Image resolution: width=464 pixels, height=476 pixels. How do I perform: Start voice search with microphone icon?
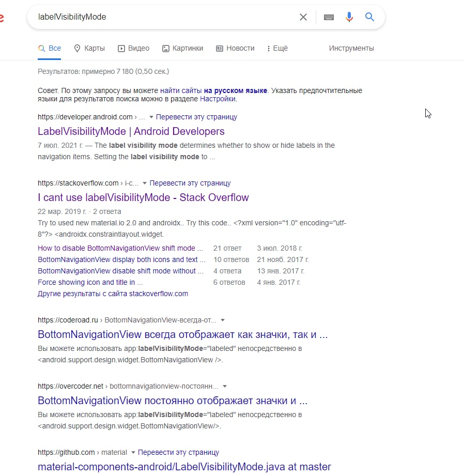tap(349, 17)
